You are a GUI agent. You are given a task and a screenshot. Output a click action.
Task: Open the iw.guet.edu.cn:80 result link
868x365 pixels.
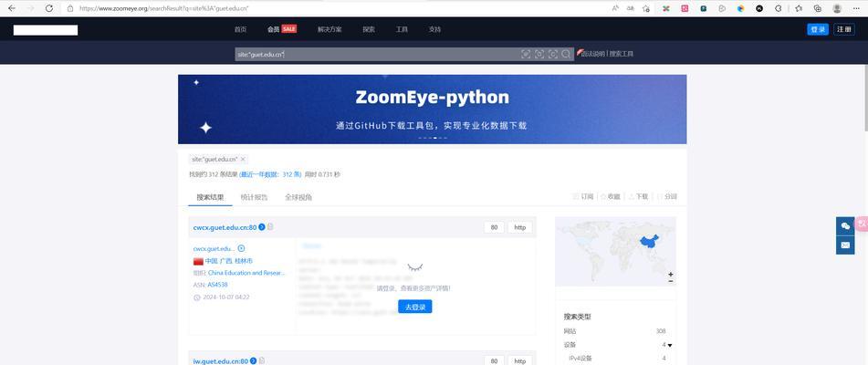(x=220, y=361)
